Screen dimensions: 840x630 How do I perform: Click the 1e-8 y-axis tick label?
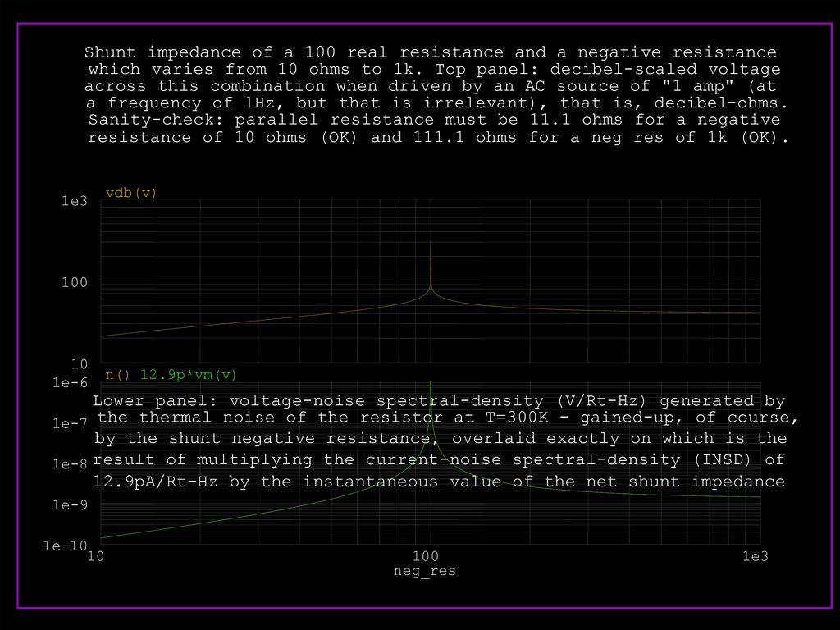(x=71, y=464)
